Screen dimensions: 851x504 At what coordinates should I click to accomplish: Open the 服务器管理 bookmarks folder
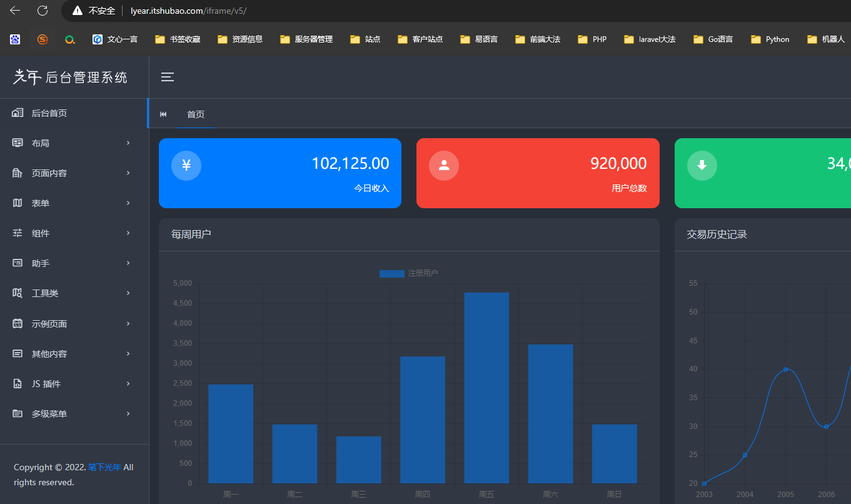pos(306,39)
